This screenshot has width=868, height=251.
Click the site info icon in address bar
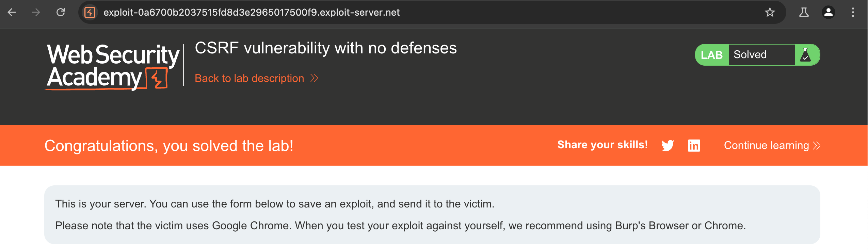click(90, 13)
